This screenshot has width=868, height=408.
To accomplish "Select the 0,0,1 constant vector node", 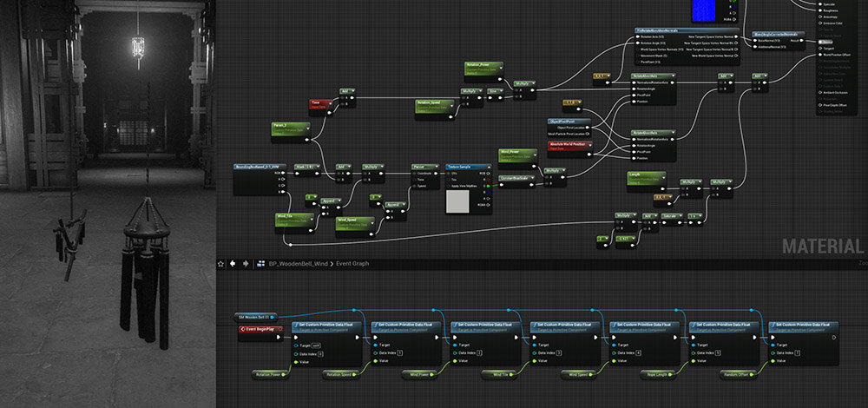I will [602, 79].
